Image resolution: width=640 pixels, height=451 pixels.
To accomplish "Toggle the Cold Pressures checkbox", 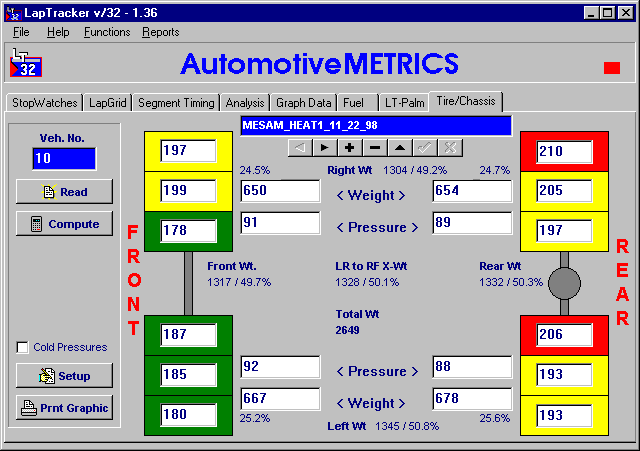I will point(22,347).
